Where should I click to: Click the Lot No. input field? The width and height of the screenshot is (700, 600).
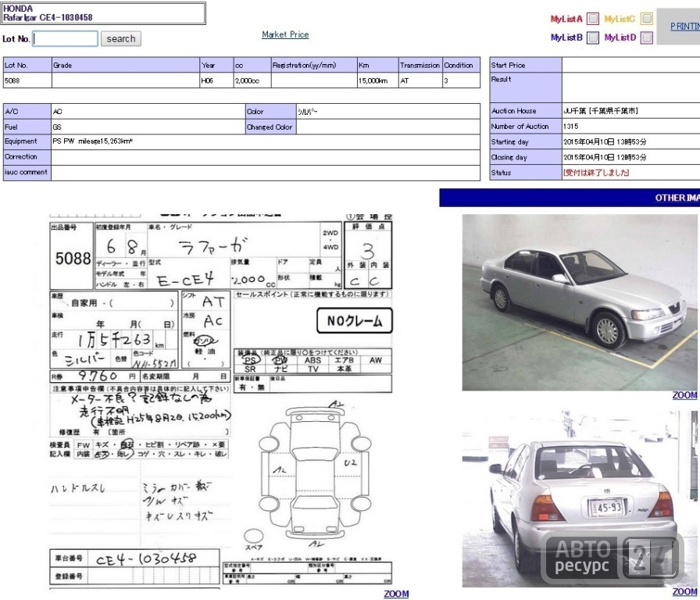coord(65,39)
